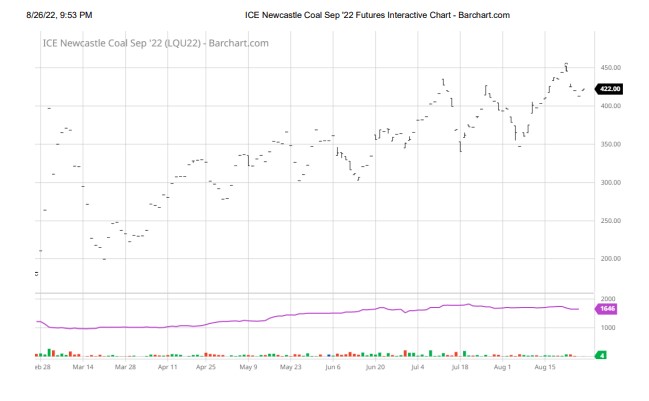Click the 250.00 price axis label
Viewport: 649px width, 401px height.
[610, 220]
